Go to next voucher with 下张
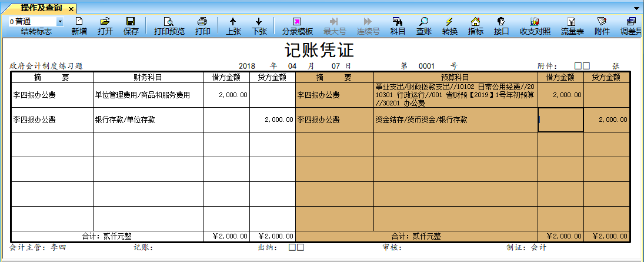Viewport: 644px width, 262px height. point(259,26)
